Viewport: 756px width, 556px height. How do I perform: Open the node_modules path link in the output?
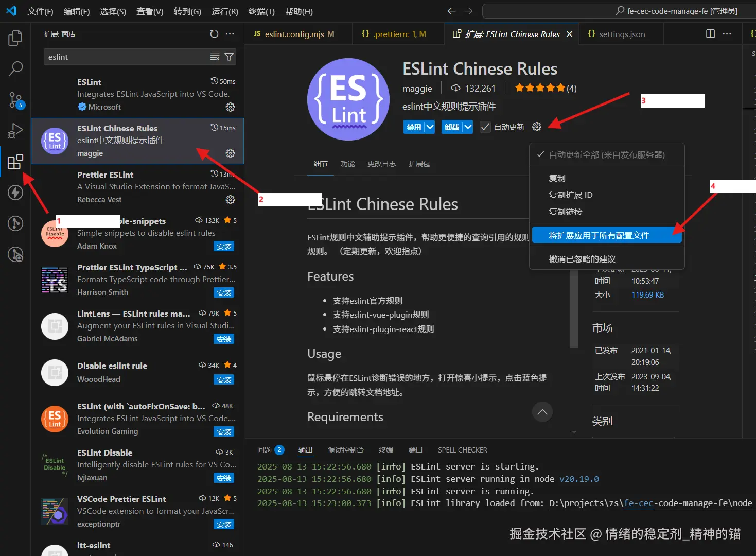(652, 503)
